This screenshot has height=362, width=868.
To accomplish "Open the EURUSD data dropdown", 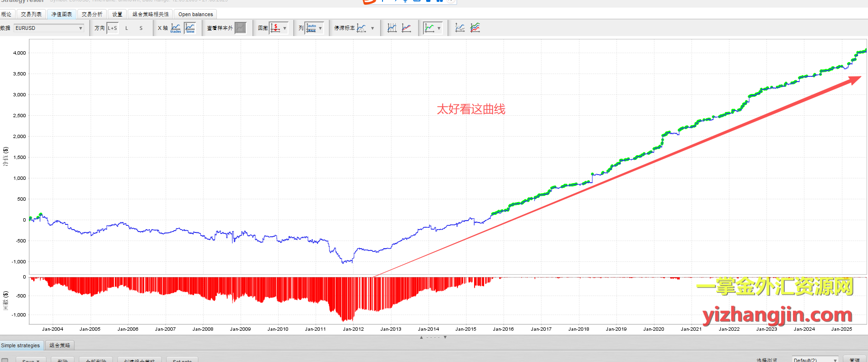I will point(49,28).
